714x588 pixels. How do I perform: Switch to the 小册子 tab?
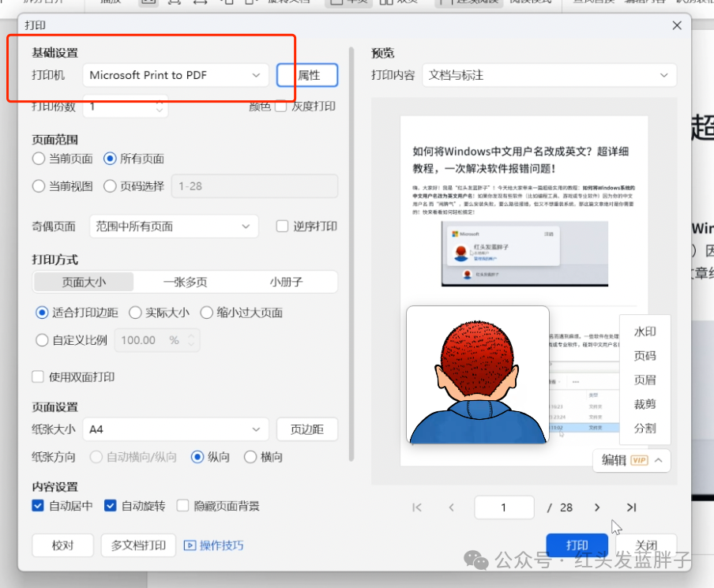286,282
